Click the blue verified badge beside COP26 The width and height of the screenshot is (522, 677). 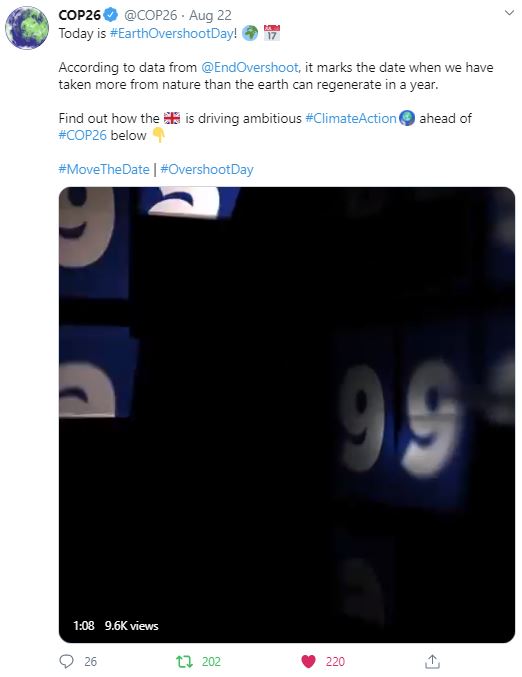[111, 15]
